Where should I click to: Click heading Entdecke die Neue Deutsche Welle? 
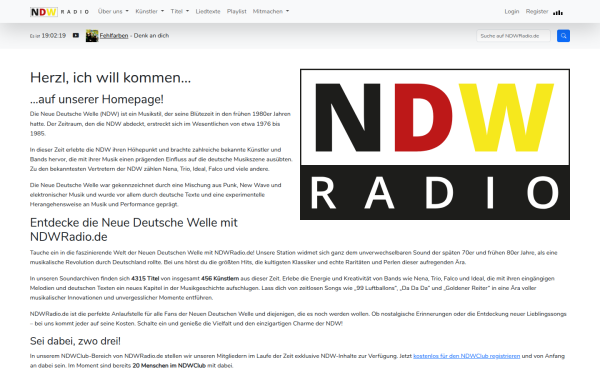click(x=134, y=230)
